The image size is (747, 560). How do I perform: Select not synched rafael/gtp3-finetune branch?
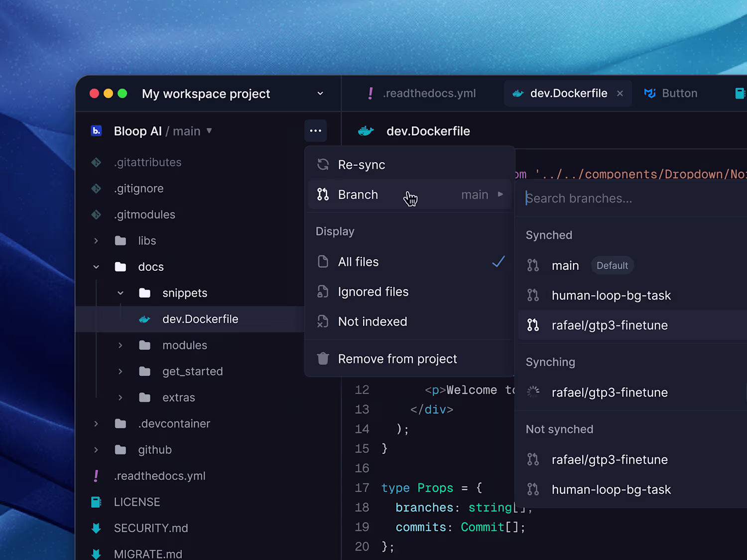(x=632, y=459)
